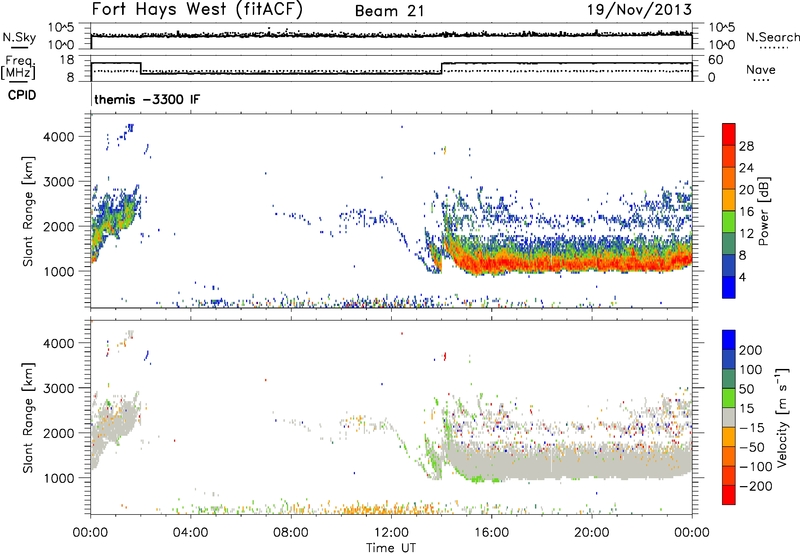Click the 'Fort Hays West (fitACF)' plot title
Screen dimensions: 800x554
[x=197, y=10]
